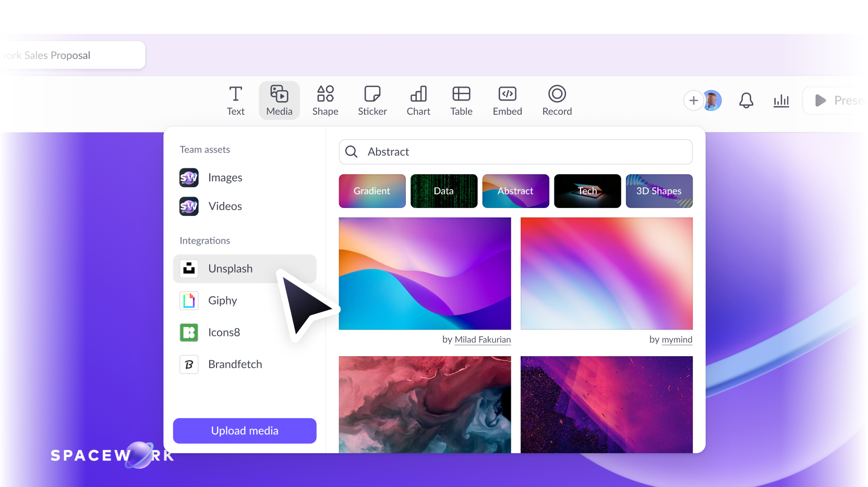Click the Abstract search field
The image size is (868, 487).
pos(515,152)
